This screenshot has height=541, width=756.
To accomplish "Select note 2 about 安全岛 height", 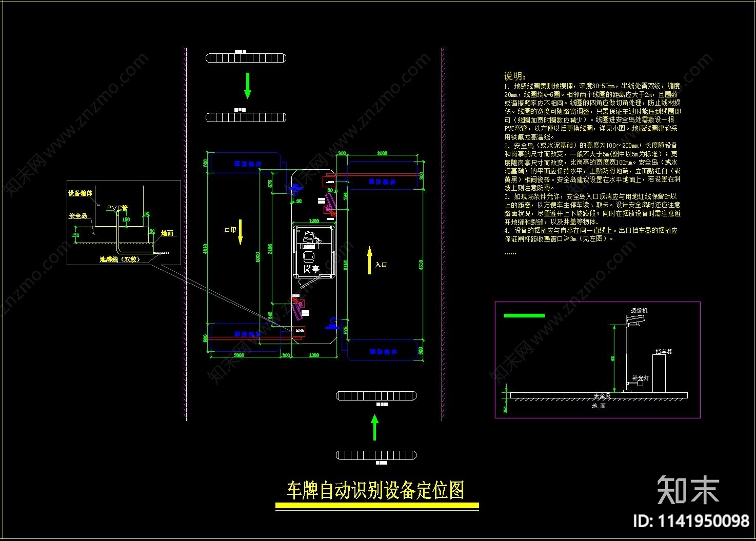I will pos(592,167).
